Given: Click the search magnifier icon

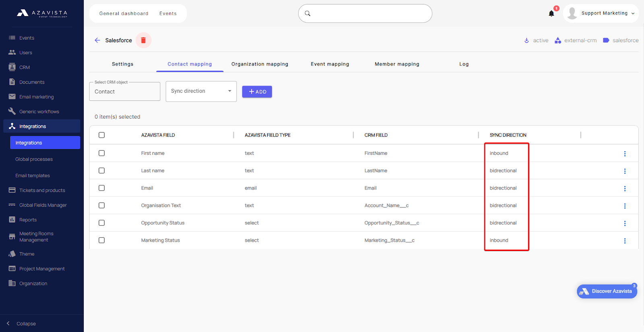Looking at the screenshot, I should click(308, 13).
